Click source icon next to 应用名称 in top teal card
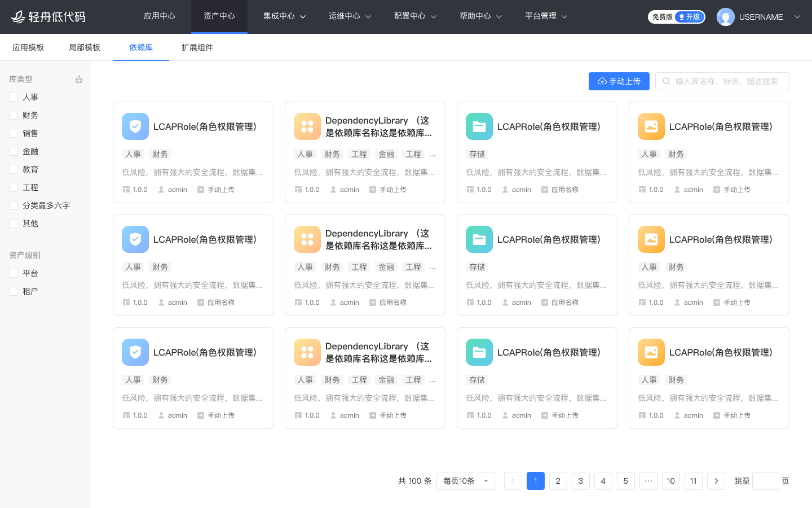Viewport: 812px width, 508px height. coord(545,190)
